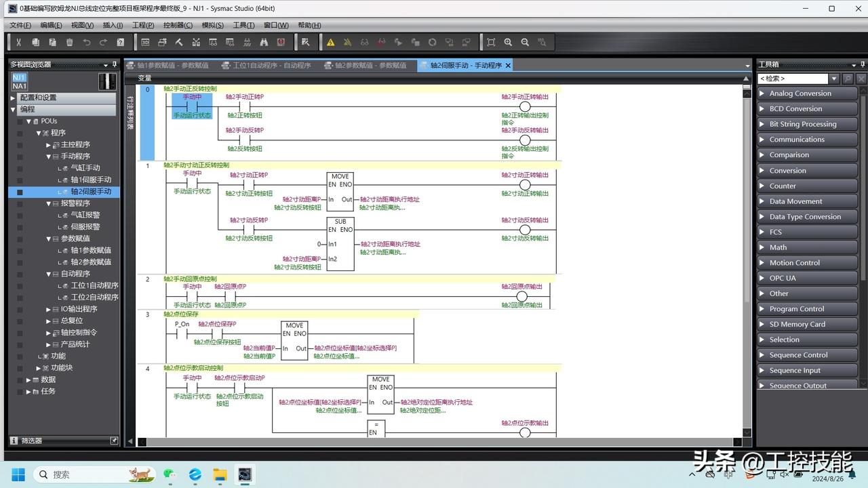The image size is (868, 488).
Task: Click the Delete trash can toolbar icon
Action: [69, 42]
